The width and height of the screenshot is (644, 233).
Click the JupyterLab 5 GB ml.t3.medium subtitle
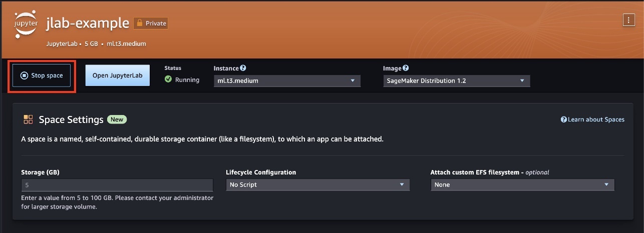coord(96,43)
